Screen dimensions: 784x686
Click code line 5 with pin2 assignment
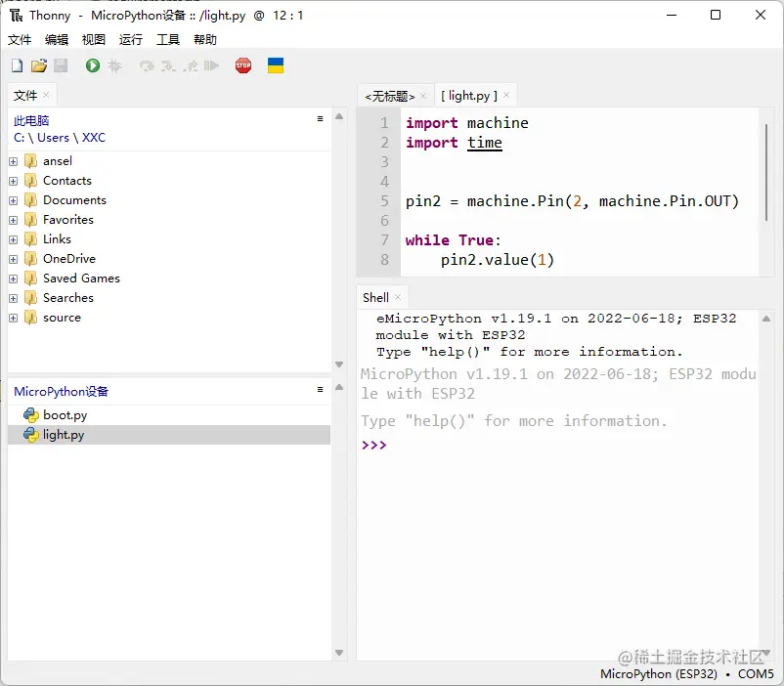(572, 201)
